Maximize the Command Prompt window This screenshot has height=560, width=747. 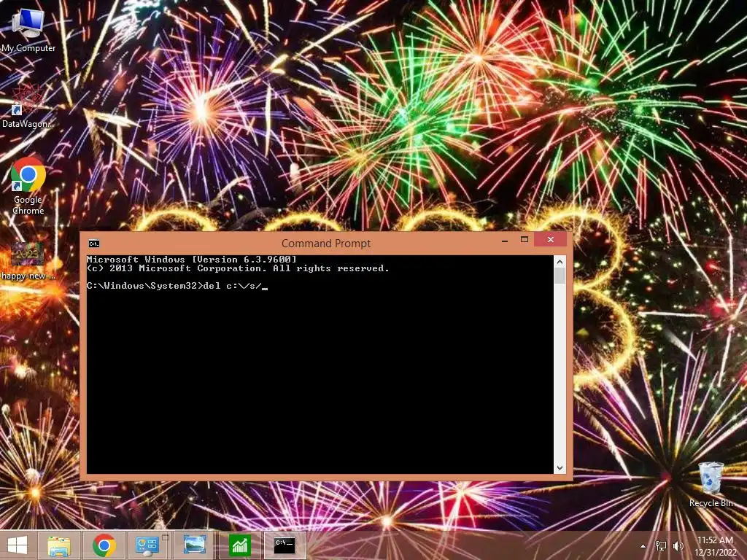coord(525,239)
